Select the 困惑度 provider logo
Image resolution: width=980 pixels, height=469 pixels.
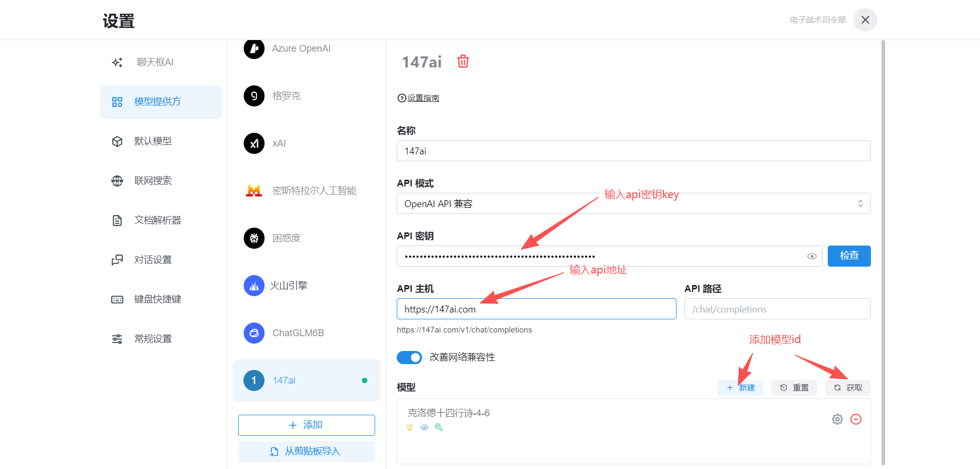pos(254,238)
